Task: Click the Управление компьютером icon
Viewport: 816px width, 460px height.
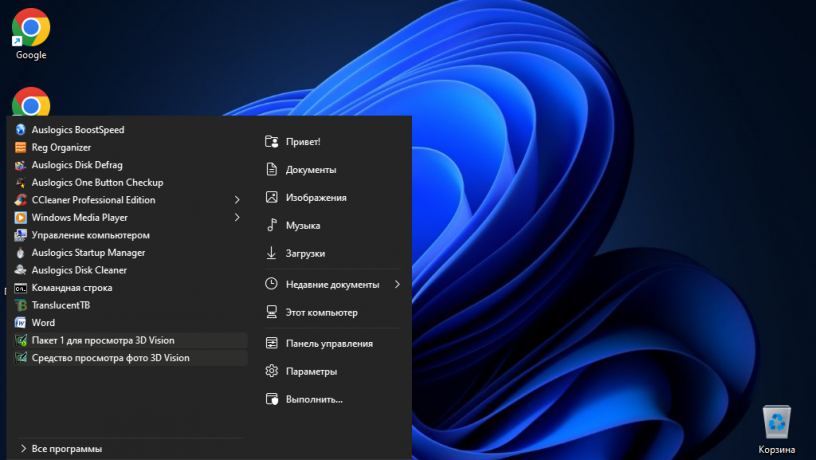Action: point(20,235)
